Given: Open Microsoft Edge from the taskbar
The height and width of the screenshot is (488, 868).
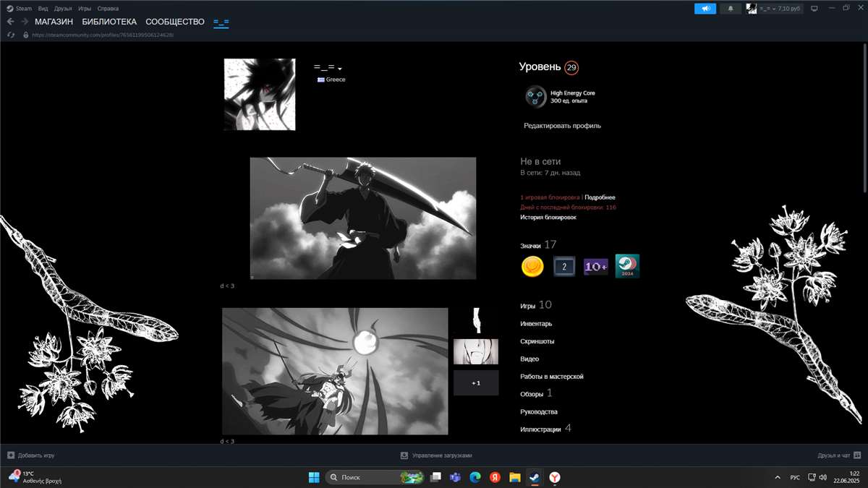Looking at the screenshot, I should (475, 477).
